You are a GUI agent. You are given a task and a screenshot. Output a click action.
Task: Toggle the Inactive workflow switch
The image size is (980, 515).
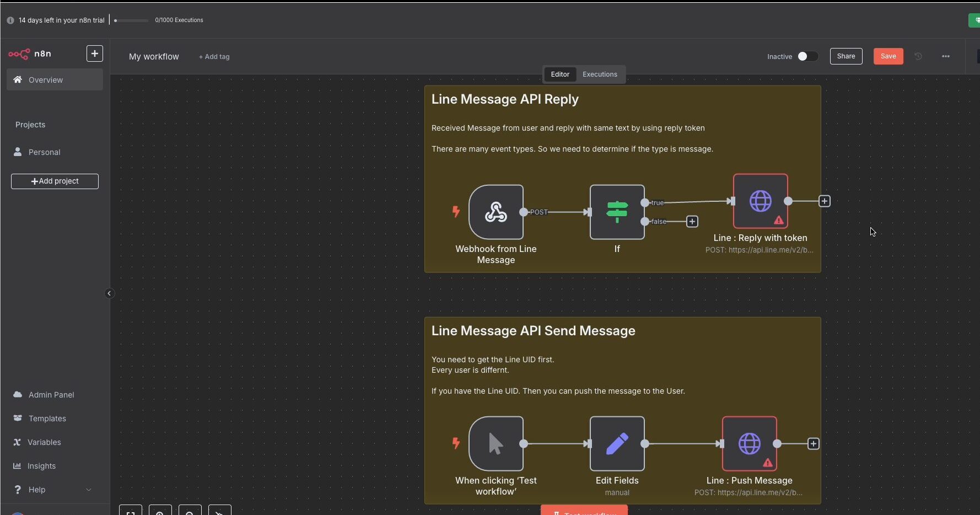pos(807,56)
